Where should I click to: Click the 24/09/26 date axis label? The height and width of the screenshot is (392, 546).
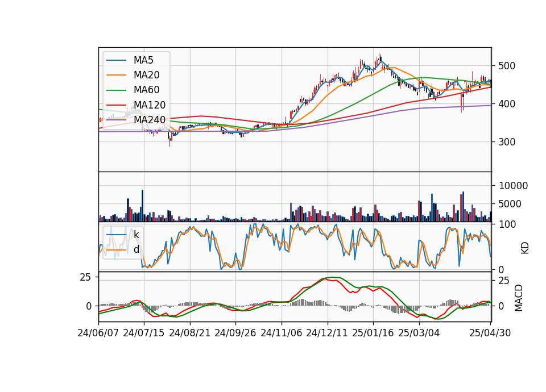(235, 333)
